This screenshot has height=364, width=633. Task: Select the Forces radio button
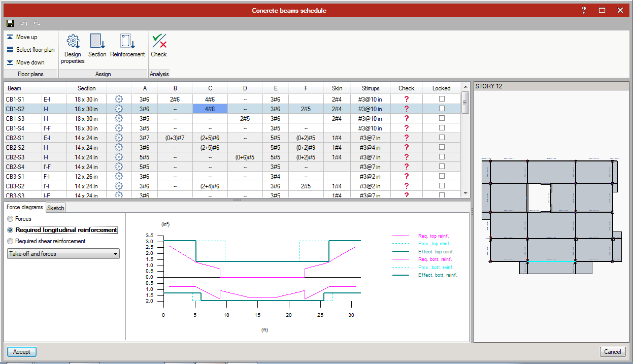(x=11, y=219)
